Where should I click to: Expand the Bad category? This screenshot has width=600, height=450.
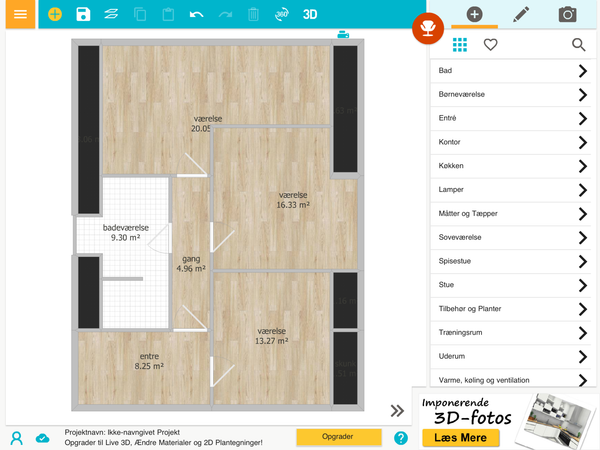pyautogui.click(x=510, y=71)
